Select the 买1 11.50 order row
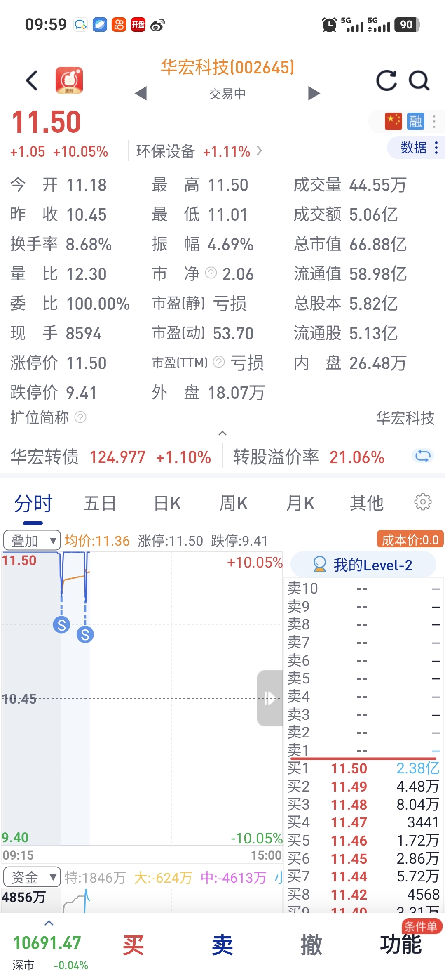Image resolution: width=445 pixels, height=980 pixels. pyautogui.click(x=363, y=768)
